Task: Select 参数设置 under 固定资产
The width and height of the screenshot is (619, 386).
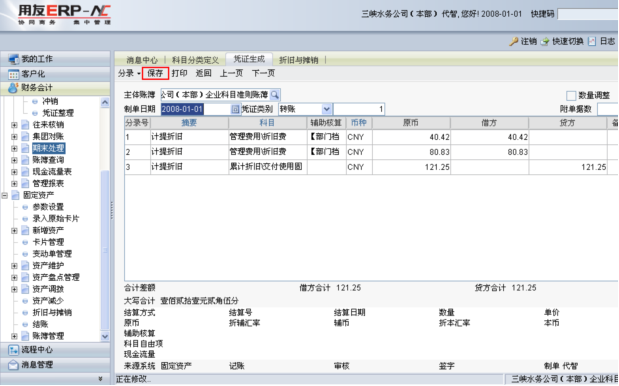Action: tap(48, 207)
